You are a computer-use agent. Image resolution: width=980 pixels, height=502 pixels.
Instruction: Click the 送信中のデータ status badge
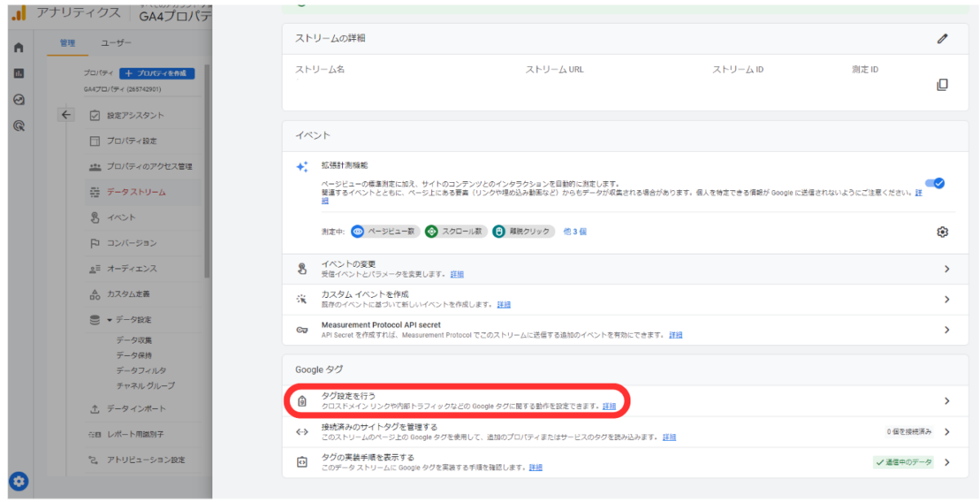(x=903, y=462)
